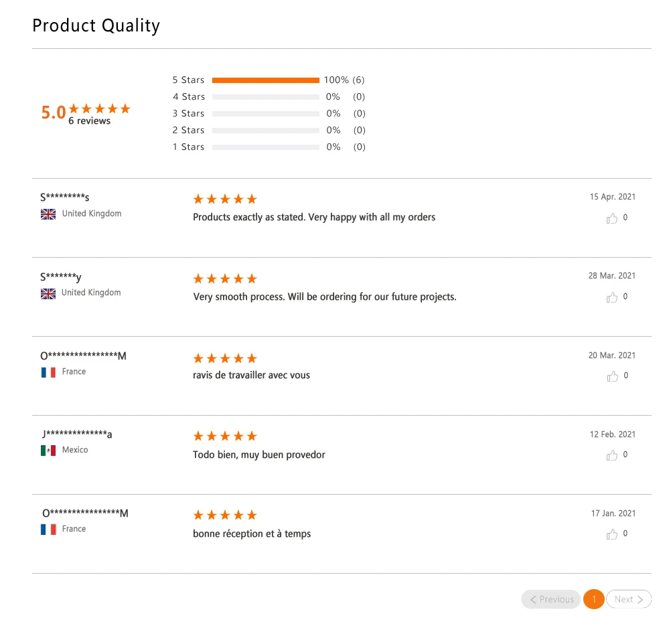Click reviewer name J**************a

pyautogui.click(x=76, y=434)
